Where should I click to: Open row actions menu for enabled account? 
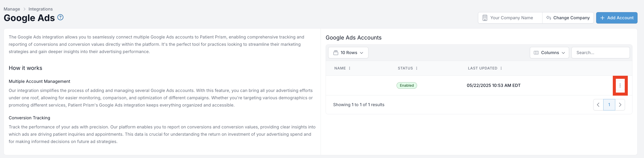pos(620,85)
